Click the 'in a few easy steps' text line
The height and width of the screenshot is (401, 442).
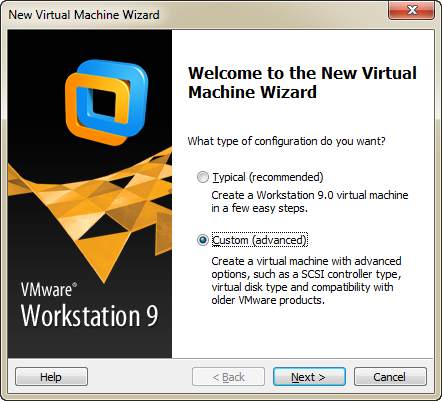tap(259, 208)
